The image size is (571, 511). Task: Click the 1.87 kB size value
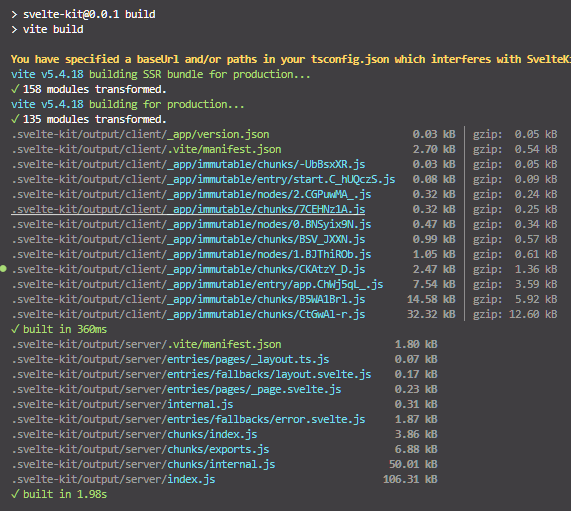pos(416,419)
